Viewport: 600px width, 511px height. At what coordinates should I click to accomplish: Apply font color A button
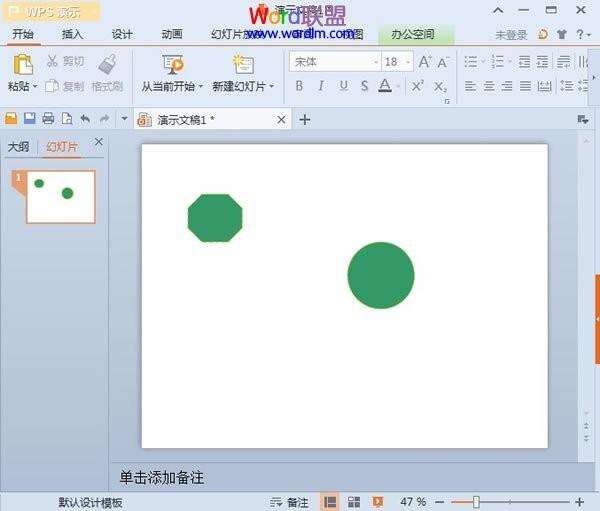[x=385, y=86]
